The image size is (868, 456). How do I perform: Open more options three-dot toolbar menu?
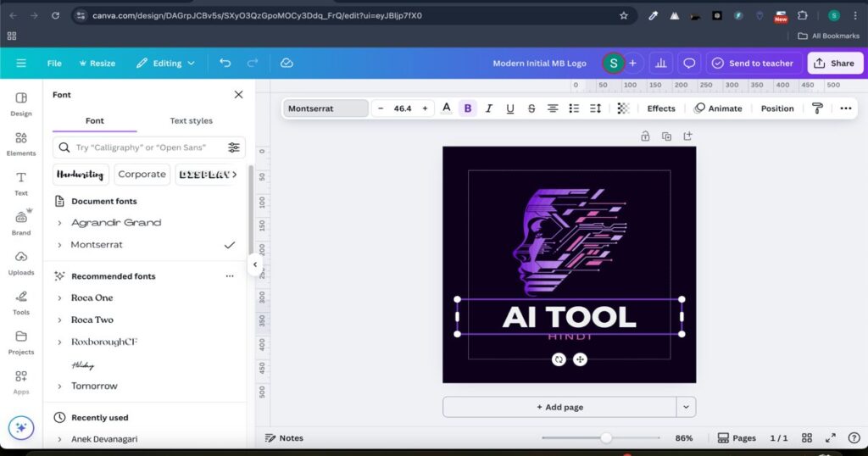(x=845, y=108)
